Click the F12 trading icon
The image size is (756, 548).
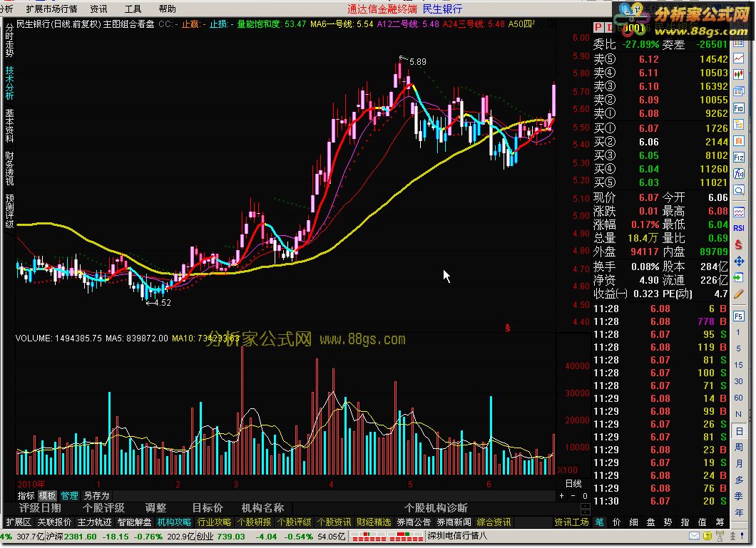point(739,157)
